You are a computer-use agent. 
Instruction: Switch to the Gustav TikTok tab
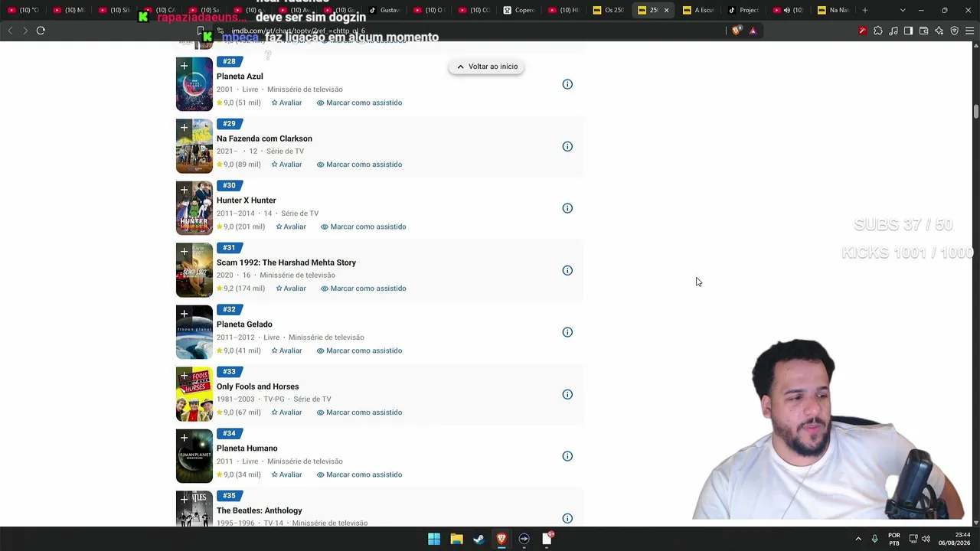point(384,10)
